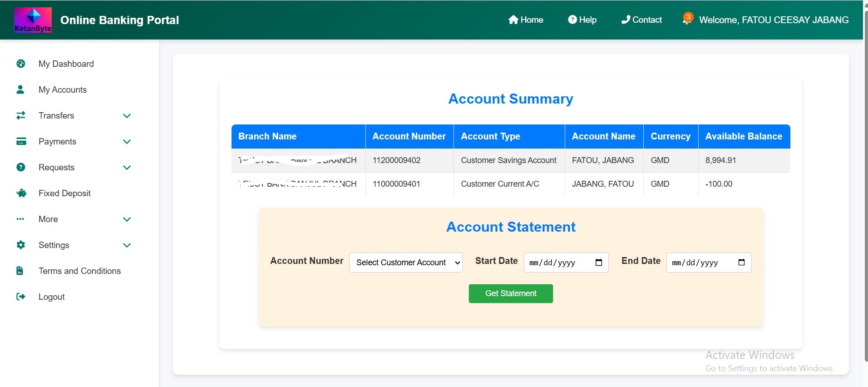Screen dimensions: 868x387
Task: Open the notification bell with badge 3
Action: coord(687,19)
